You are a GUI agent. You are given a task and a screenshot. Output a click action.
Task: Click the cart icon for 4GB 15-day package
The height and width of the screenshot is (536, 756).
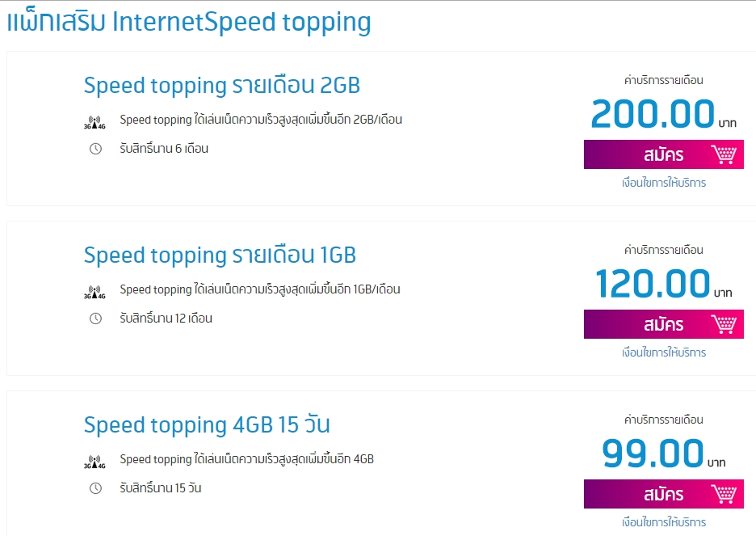point(724,494)
